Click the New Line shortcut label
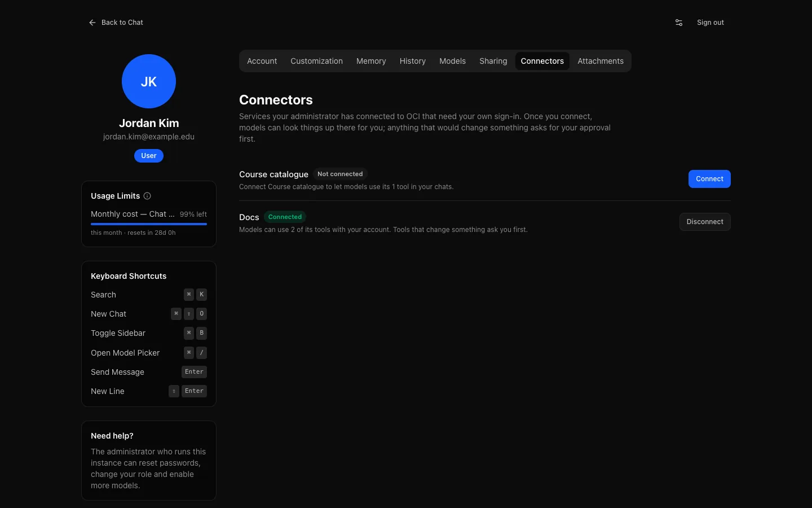812x508 pixels. [x=108, y=391]
